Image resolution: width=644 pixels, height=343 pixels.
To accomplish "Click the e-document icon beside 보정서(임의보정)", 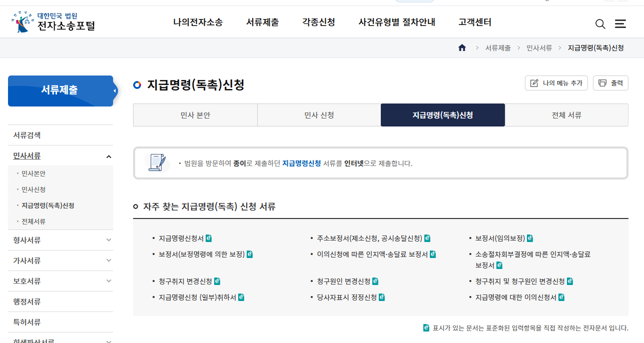I will (x=530, y=238).
